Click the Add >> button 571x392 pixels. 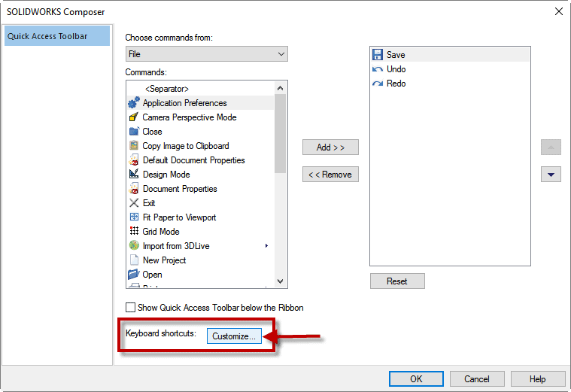pos(330,147)
